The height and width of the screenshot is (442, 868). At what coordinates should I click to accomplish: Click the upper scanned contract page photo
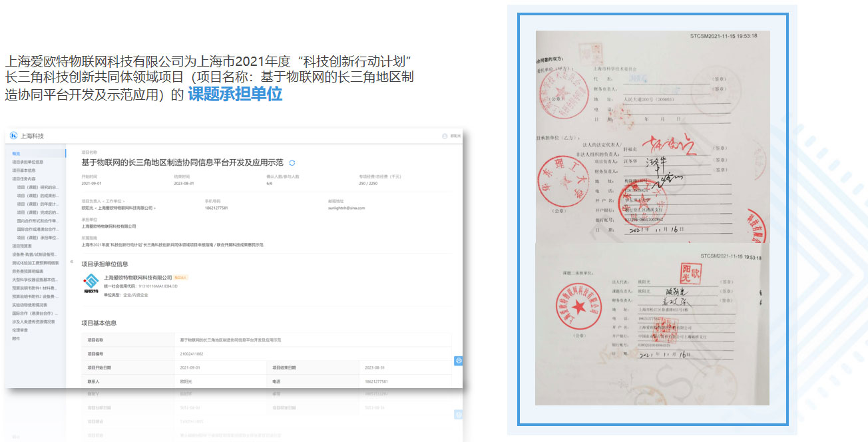(652, 136)
